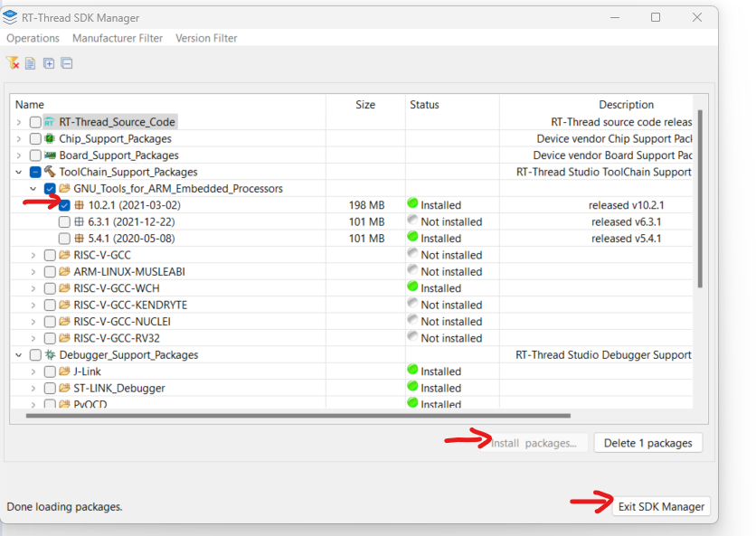Check the 6.3.1 (2021-12-22) package checkbox
Screen dimensions: 756x536
(x=64, y=222)
